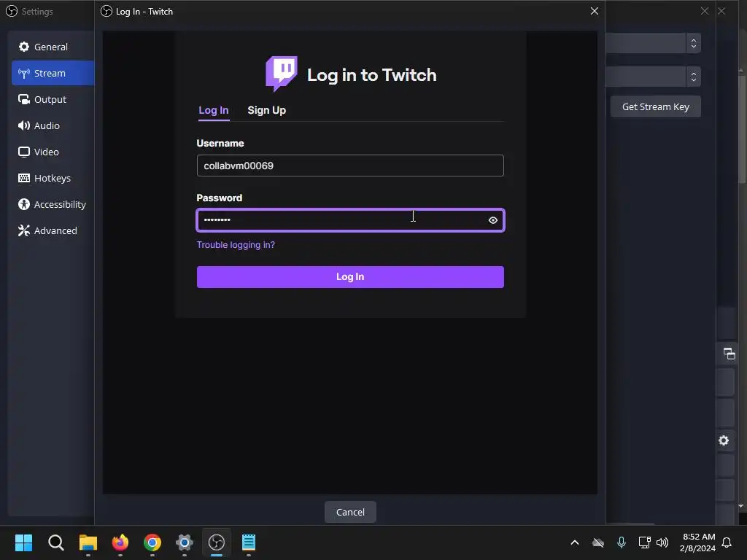747x560 pixels.
Task: Open Output settings section
Action: tap(53, 99)
